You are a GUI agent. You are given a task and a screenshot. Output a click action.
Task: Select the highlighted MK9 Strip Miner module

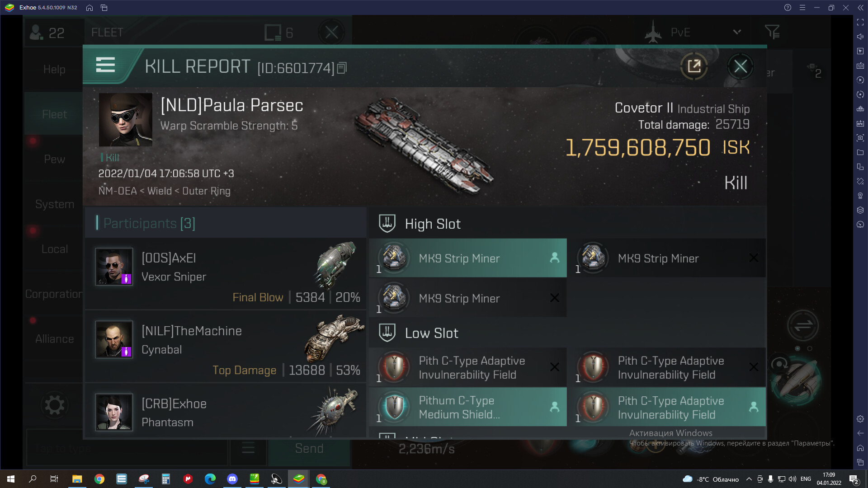(x=468, y=258)
